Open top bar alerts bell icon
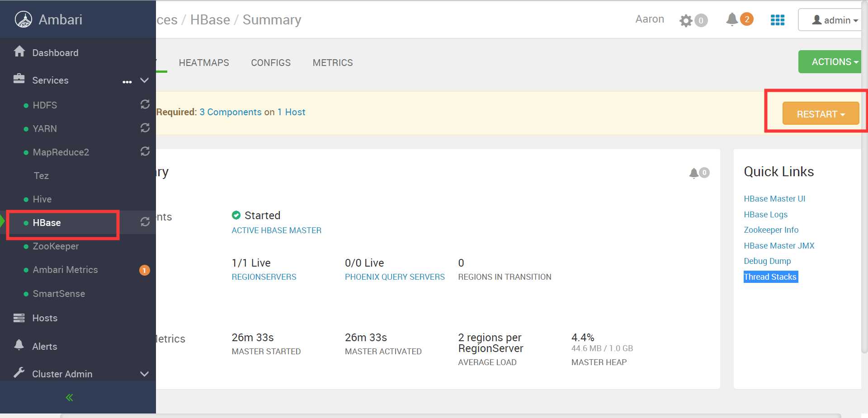The width and height of the screenshot is (868, 418). click(732, 19)
